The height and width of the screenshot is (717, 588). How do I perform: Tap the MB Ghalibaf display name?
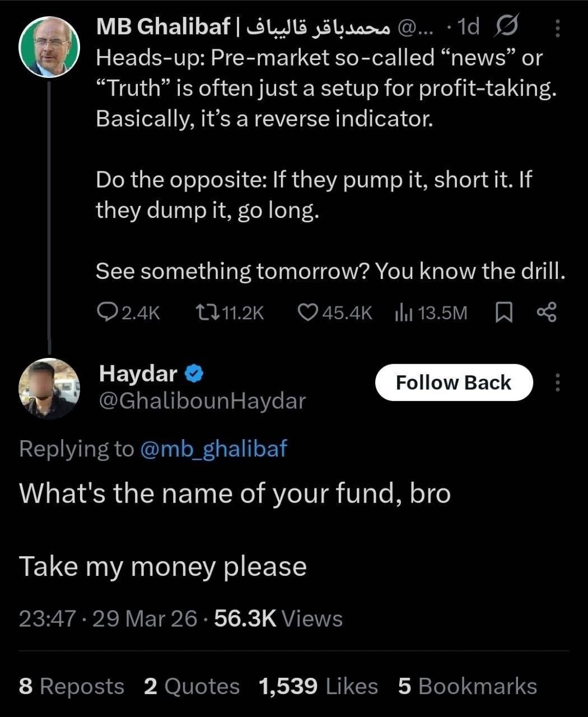[163, 27]
